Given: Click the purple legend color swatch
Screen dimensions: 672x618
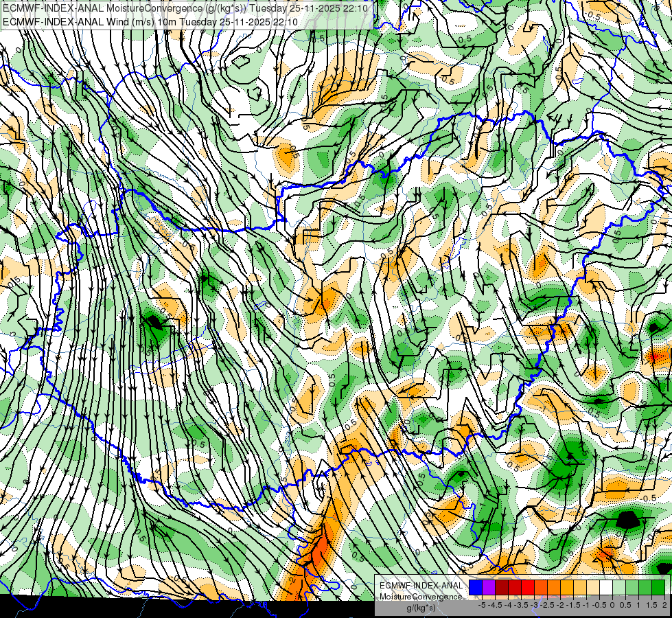Looking at the screenshot, I should (489, 587).
